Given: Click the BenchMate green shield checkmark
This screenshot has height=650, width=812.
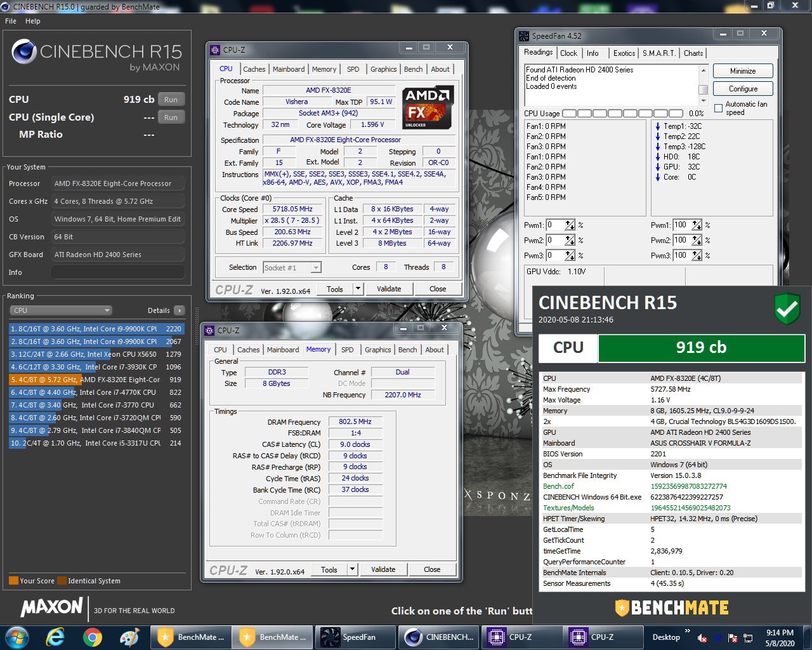Looking at the screenshot, I should click(787, 308).
